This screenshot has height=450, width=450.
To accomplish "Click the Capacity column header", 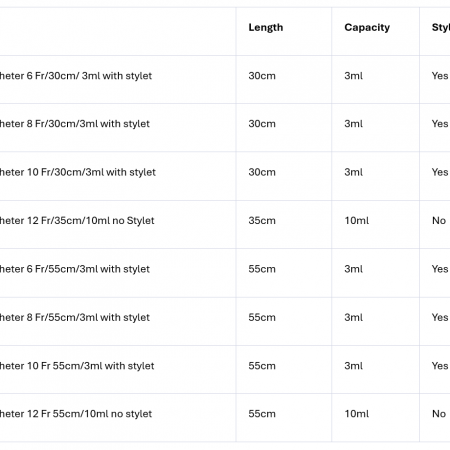I will pos(367,27).
